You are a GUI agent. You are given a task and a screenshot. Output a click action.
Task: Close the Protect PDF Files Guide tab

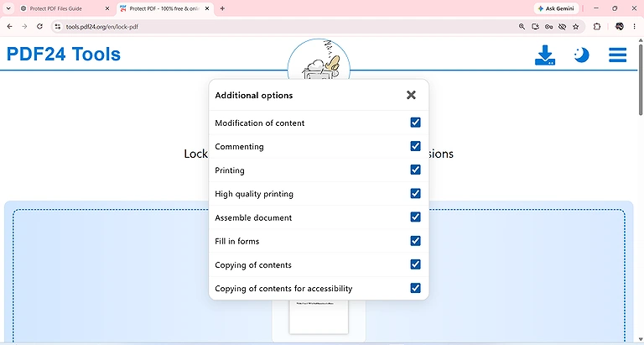(x=107, y=8)
